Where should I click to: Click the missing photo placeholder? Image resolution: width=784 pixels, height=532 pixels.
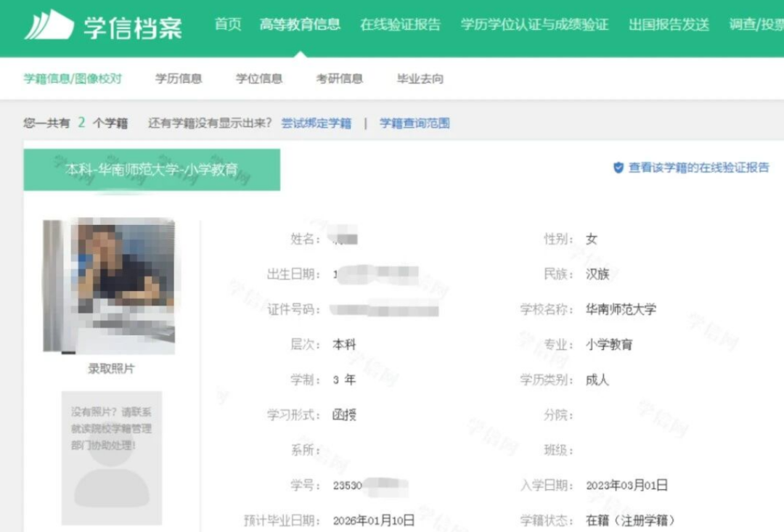pyautogui.click(x=112, y=458)
